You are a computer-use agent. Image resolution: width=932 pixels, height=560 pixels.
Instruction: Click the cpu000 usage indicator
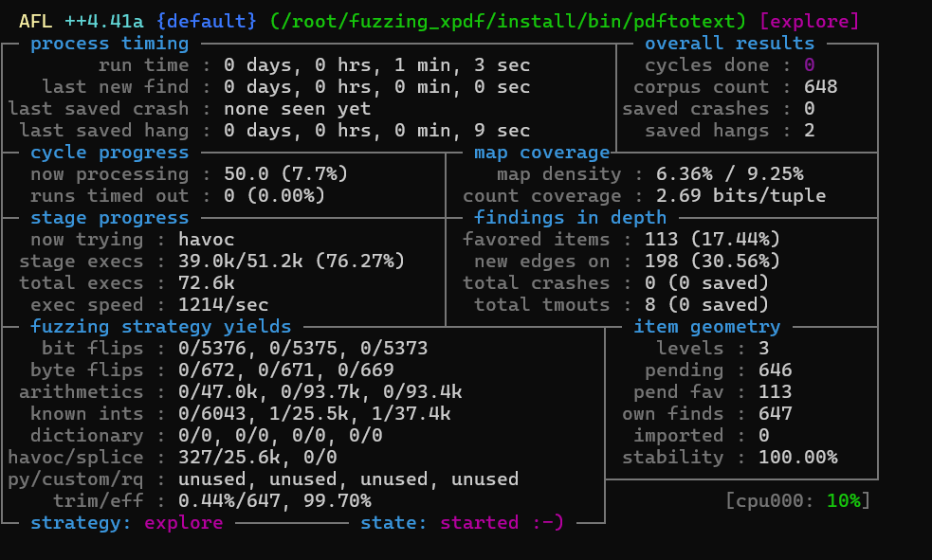click(797, 500)
